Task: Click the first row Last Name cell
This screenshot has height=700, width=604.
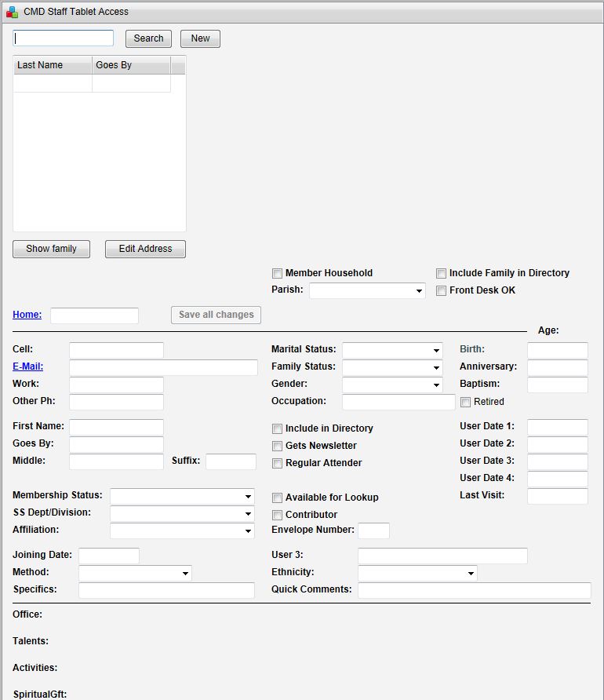Action: point(53,83)
